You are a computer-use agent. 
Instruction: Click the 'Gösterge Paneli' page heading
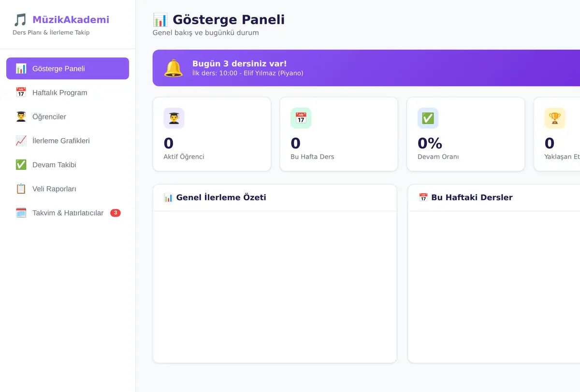pyautogui.click(x=229, y=20)
